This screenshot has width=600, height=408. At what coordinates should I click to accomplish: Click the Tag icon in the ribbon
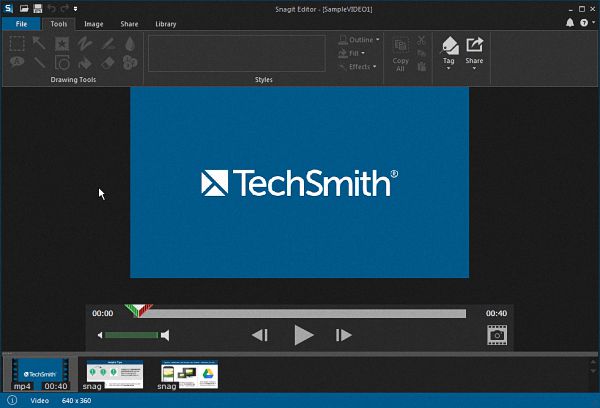point(450,44)
